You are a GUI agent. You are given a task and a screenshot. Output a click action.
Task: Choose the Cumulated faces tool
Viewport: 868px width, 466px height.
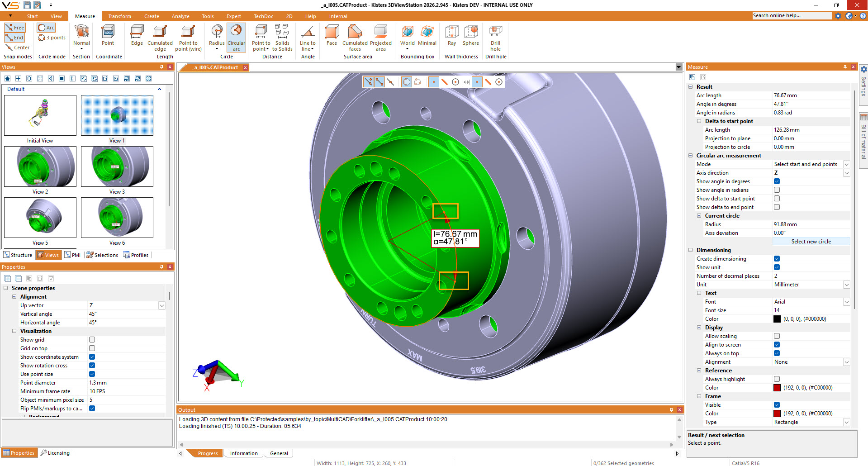(x=355, y=38)
